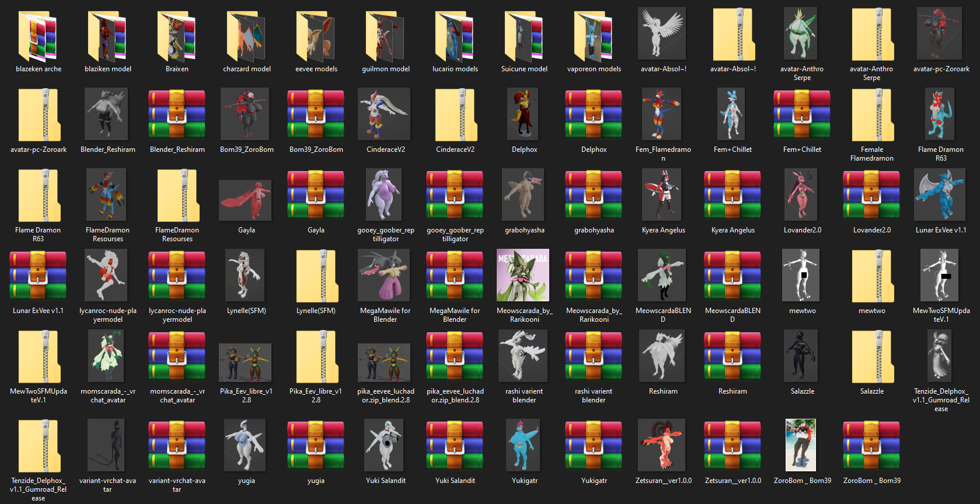This screenshot has width=980, height=504.
Task: Select the MewTwoSFMUpdateV.1 zipped folder
Action: click(39, 357)
